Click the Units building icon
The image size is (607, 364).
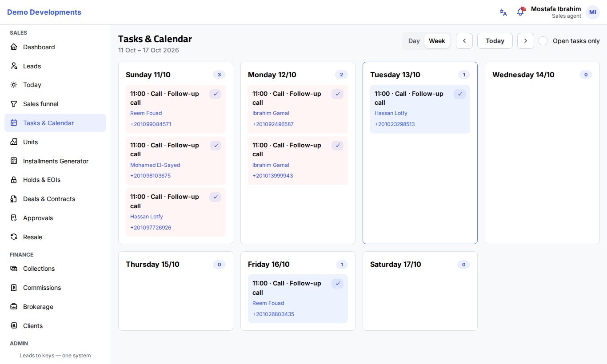tap(14, 142)
